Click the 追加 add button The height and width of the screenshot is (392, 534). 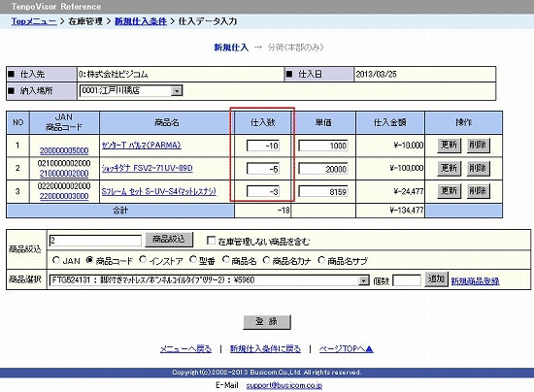436,279
